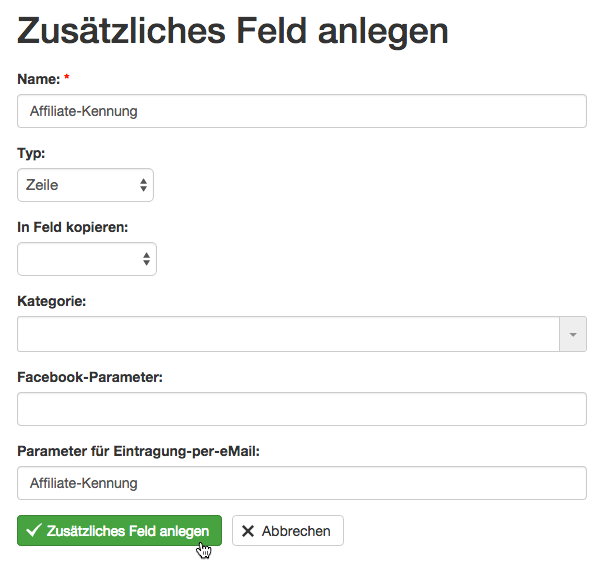Cancel with the Abbrechen button

288,531
